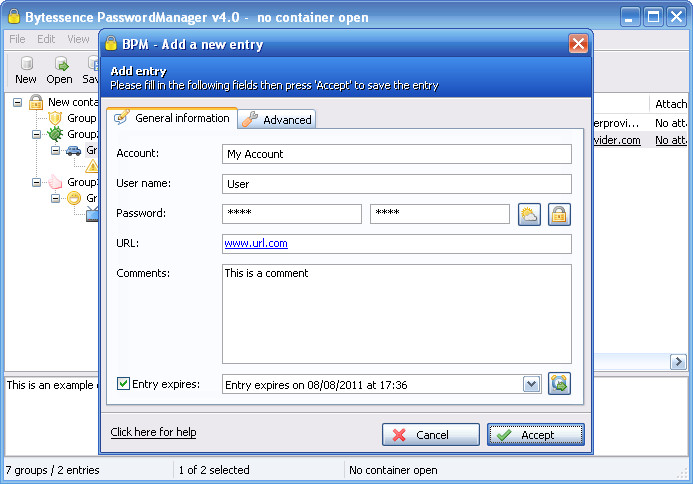Viewport: 693px width, 484px height.
Task: Click the Open container toolbar icon
Action: [61, 64]
